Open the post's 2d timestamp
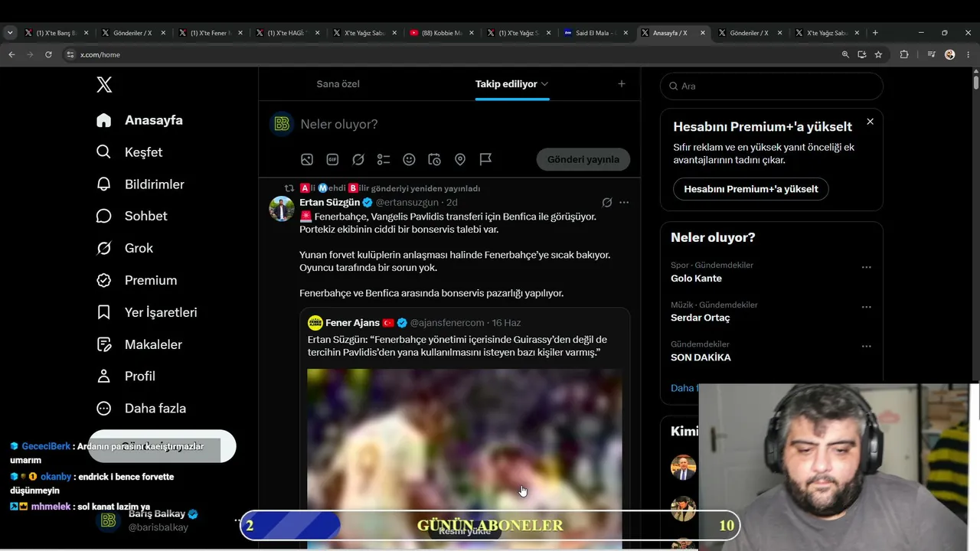 [452, 203]
